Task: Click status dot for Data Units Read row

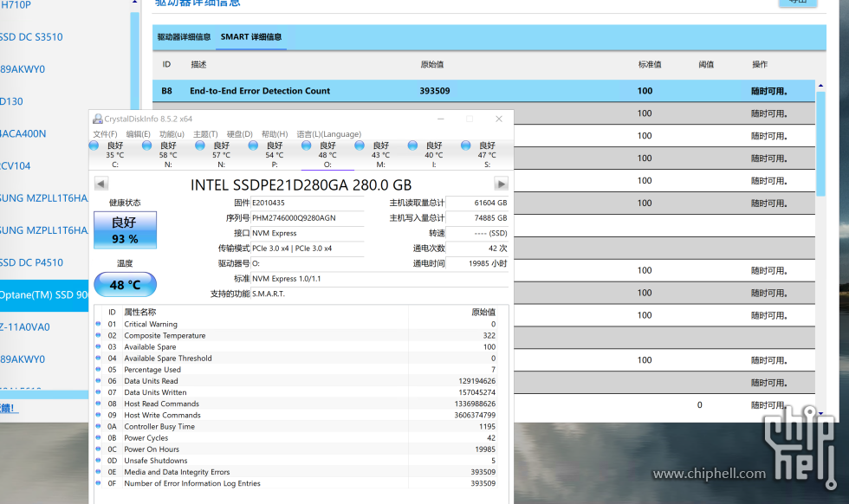Action: (98, 380)
